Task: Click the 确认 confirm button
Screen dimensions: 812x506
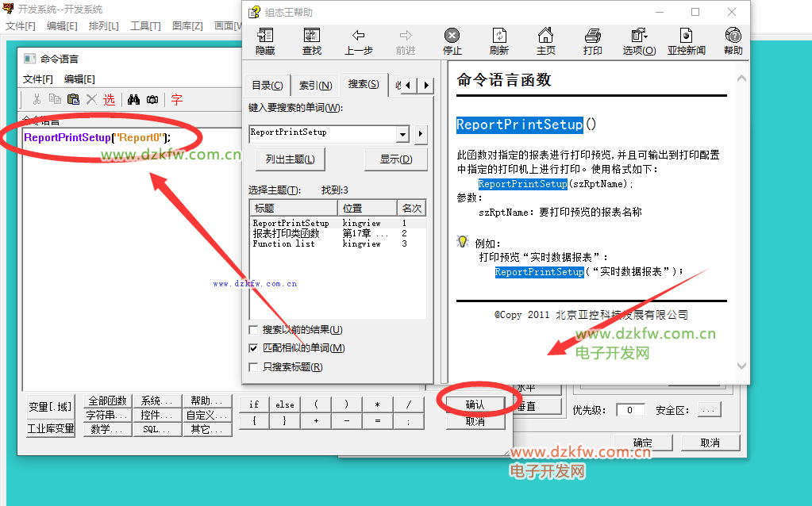Action: pyautogui.click(x=475, y=404)
